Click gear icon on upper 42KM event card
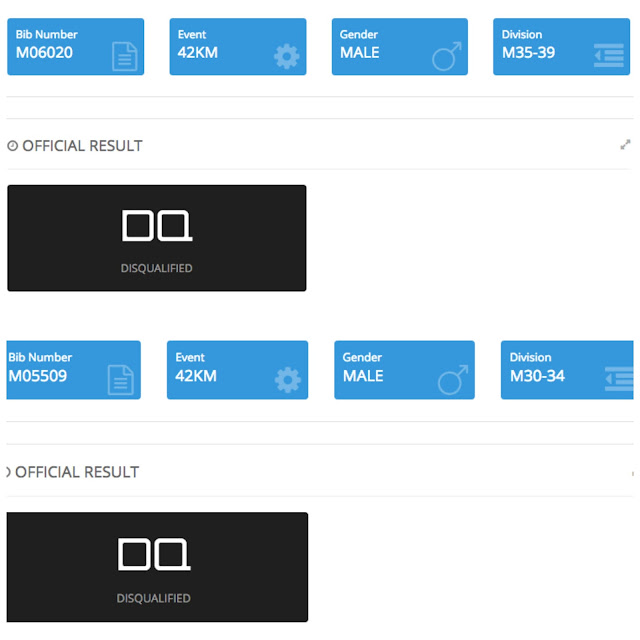 287,56
